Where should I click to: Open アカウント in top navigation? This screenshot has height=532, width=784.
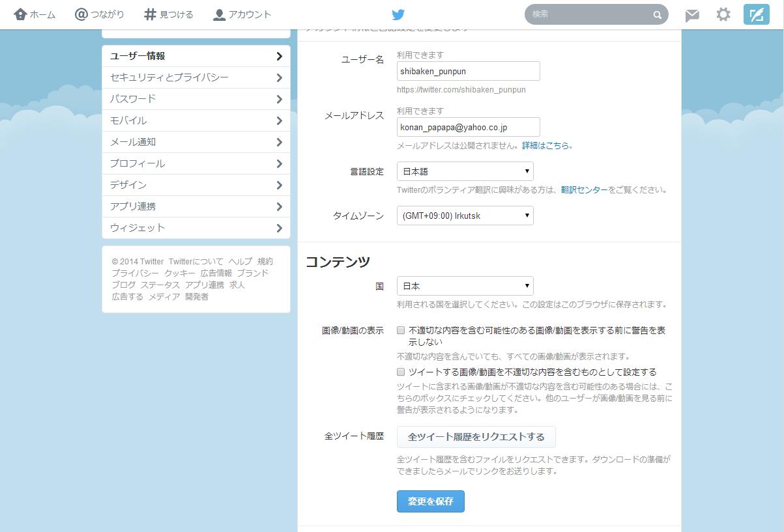[x=242, y=14]
